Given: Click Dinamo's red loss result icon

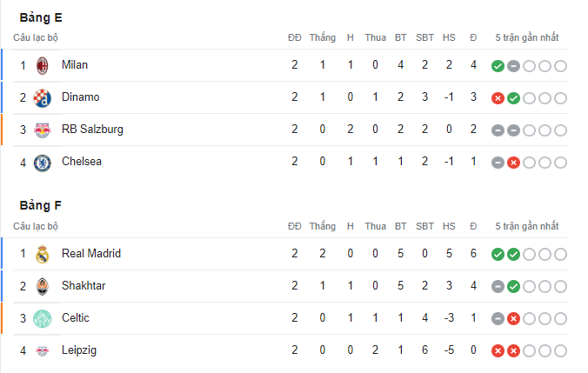Looking at the screenshot, I should coord(498,98).
